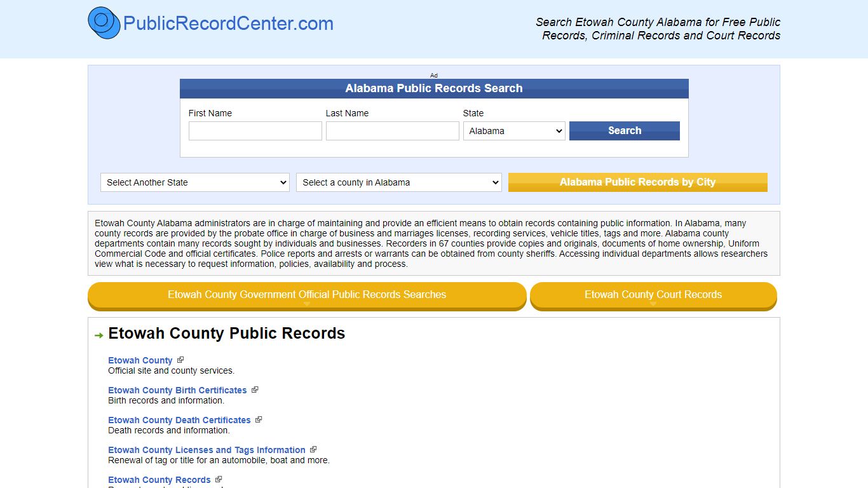Click the external link icon beside Birth Certificates

point(255,389)
